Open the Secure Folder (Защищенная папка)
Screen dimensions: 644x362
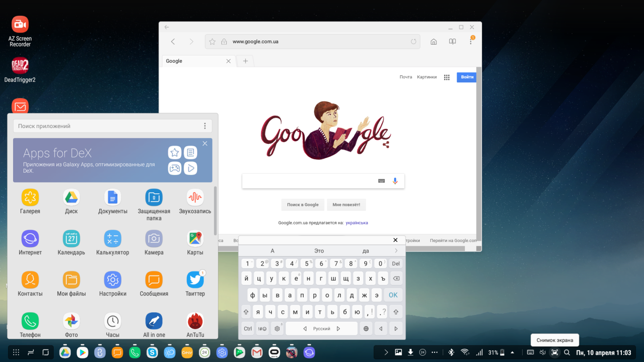154,198
